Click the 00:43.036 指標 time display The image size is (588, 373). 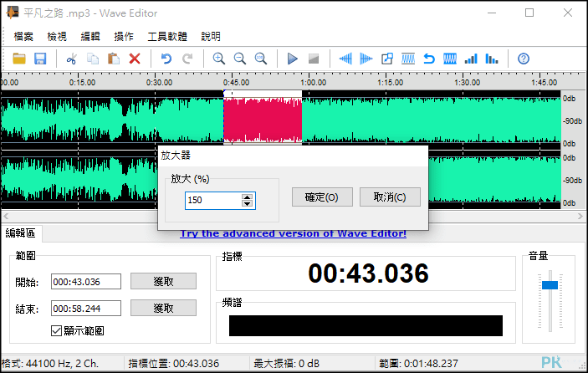(x=368, y=273)
